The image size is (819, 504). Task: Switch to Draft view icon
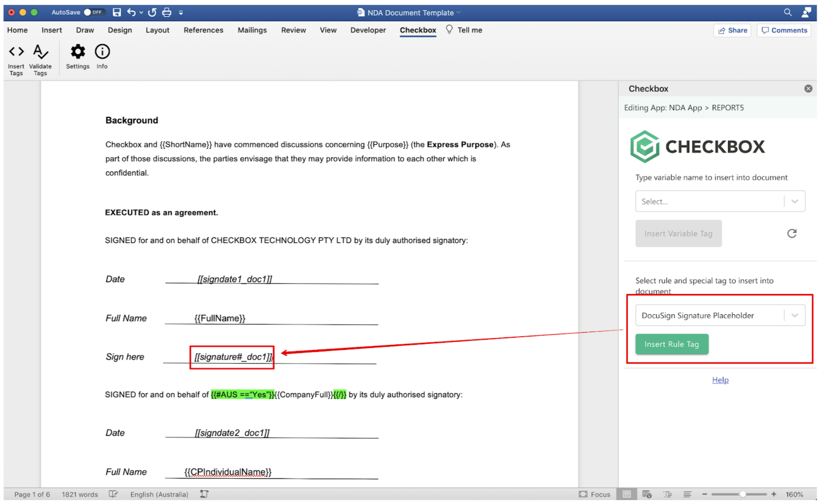pyautogui.click(x=687, y=494)
